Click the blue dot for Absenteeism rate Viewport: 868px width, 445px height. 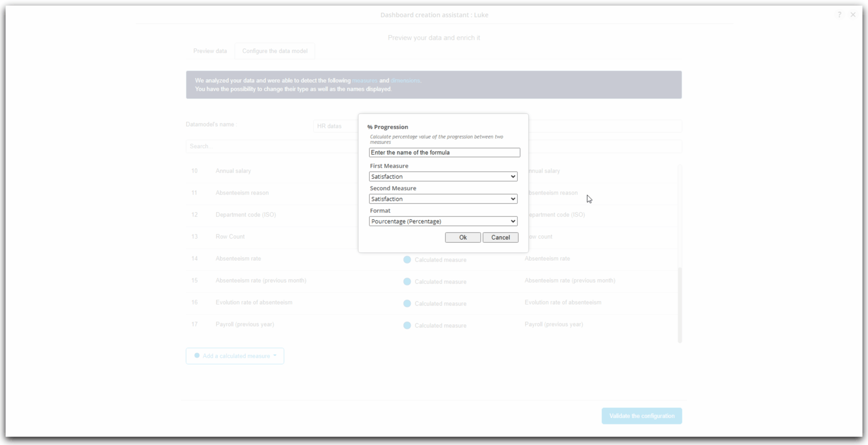tap(407, 259)
